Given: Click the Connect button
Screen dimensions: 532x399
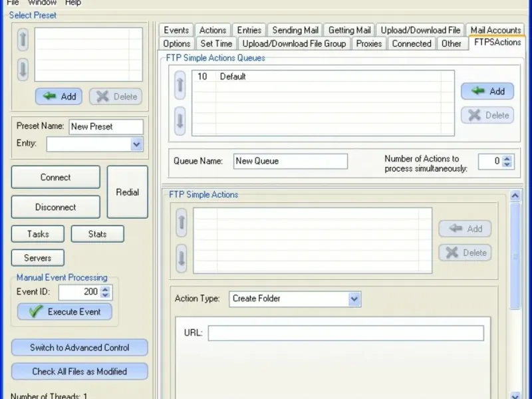Looking at the screenshot, I should (x=56, y=177).
